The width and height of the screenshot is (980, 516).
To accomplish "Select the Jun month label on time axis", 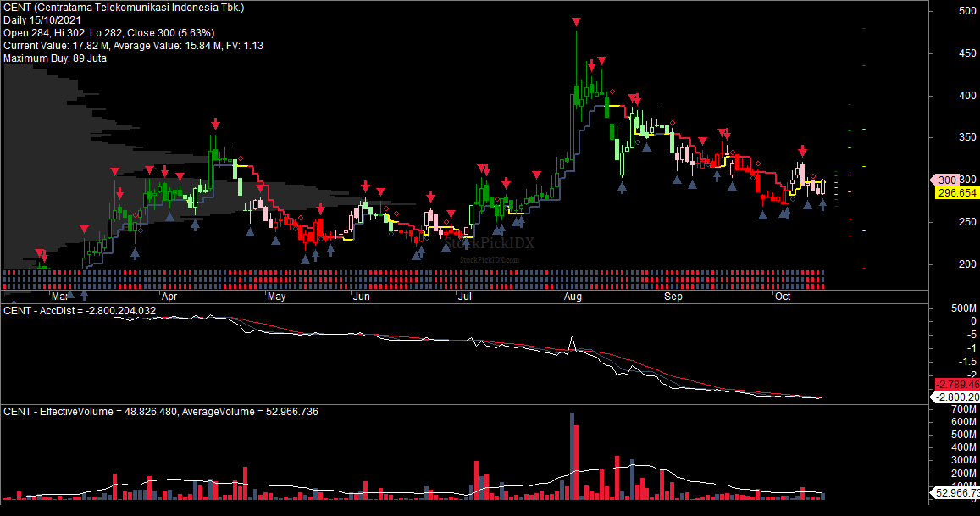I will coord(361,297).
